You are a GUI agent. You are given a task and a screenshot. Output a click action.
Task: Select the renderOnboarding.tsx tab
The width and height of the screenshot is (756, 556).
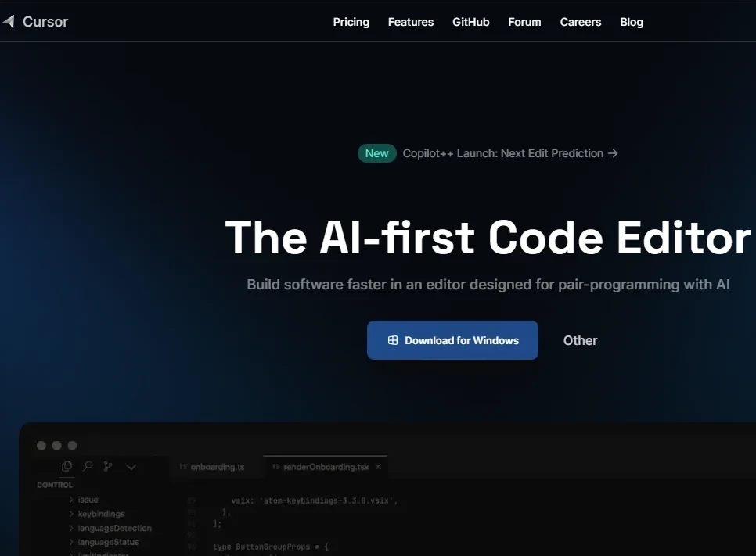(x=321, y=467)
